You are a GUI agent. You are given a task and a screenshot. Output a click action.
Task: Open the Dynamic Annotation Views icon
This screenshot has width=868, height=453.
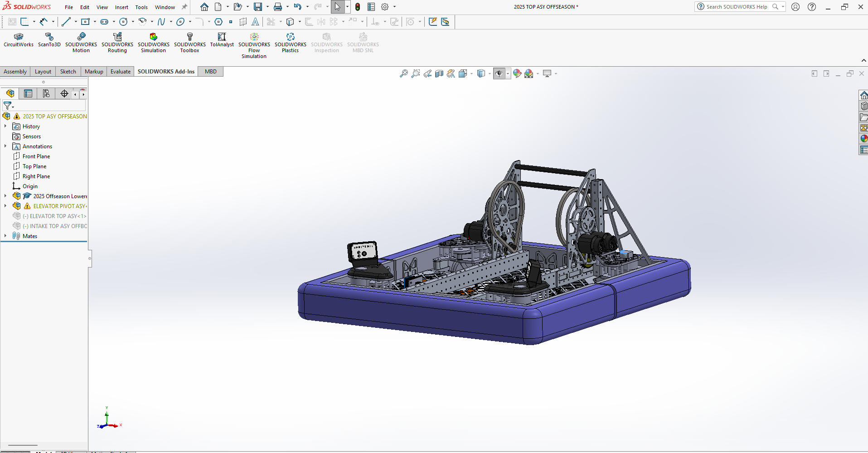(451, 73)
